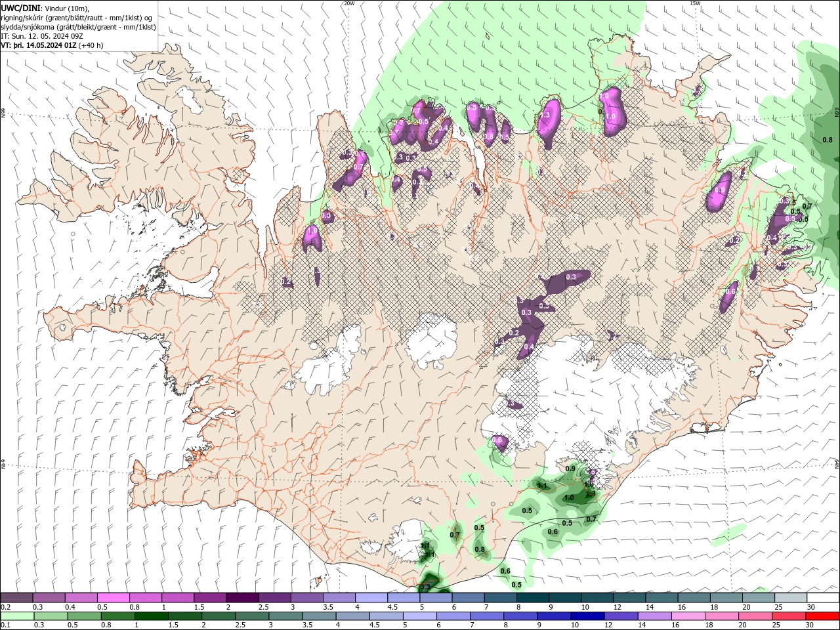
Task: Click the 'VT: þri. 14.05.2024 01Z' valid time
Action: point(39,45)
